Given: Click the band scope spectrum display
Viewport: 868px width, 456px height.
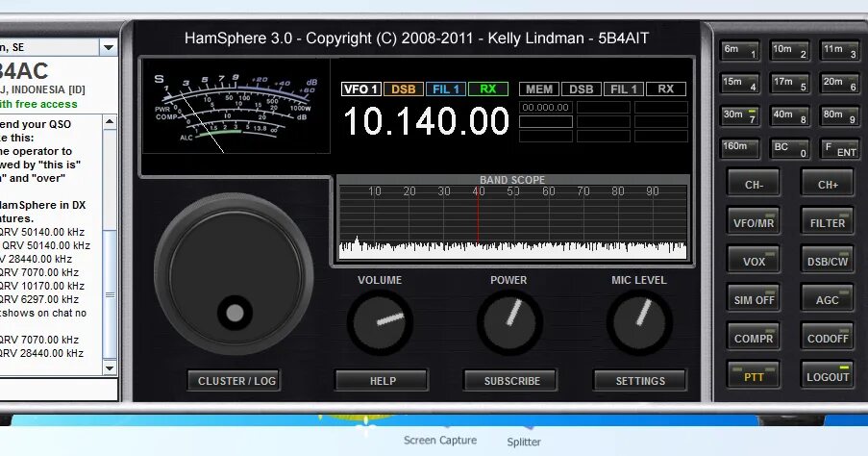Looking at the screenshot, I should [x=512, y=222].
